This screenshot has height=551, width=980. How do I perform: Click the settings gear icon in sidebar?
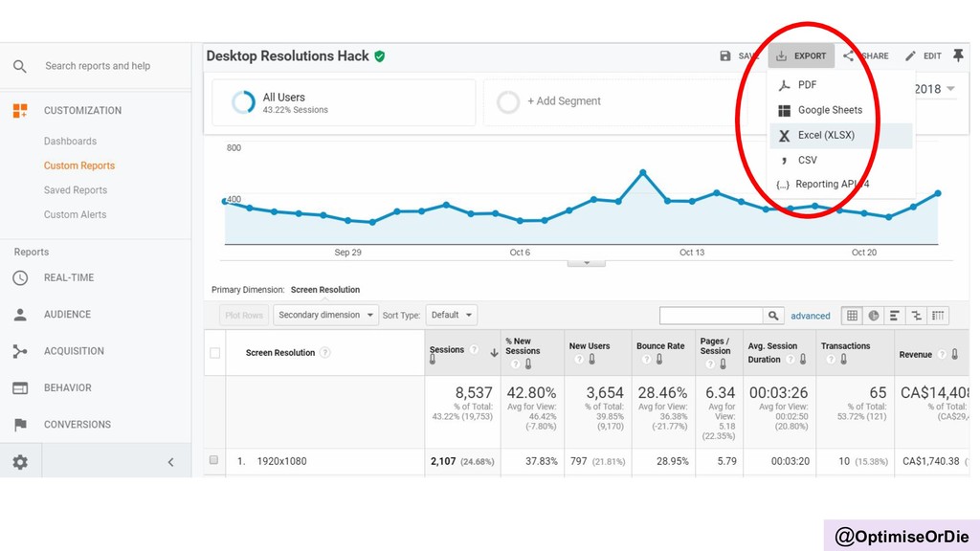20,462
